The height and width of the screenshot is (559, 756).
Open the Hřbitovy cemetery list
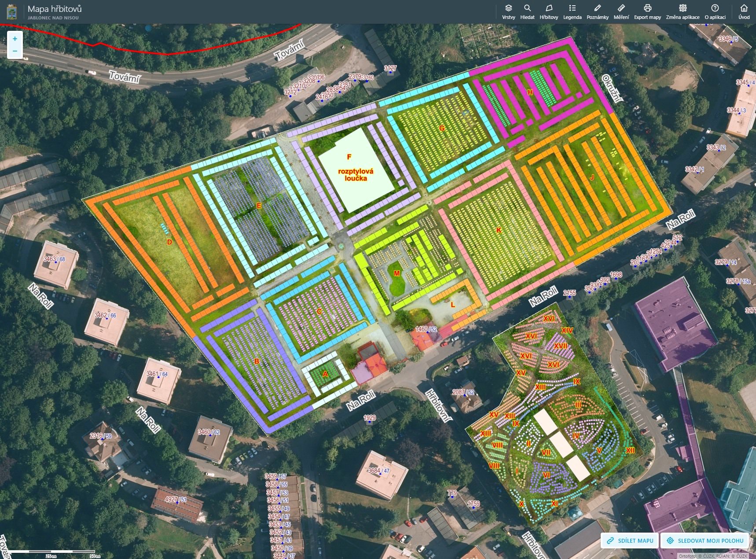[549, 11]
